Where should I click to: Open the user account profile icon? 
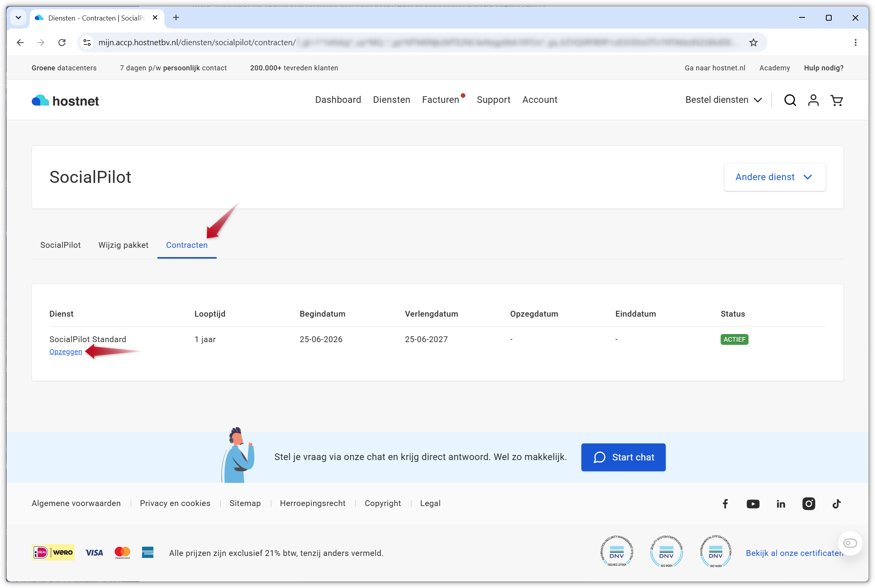click(x=813, y=100)
